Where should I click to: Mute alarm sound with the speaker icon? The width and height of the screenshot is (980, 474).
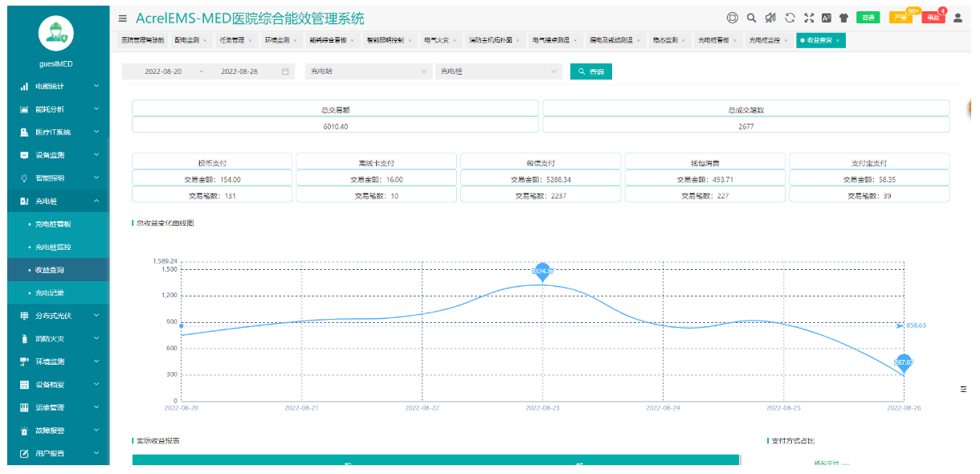click(x=770, y=18)
